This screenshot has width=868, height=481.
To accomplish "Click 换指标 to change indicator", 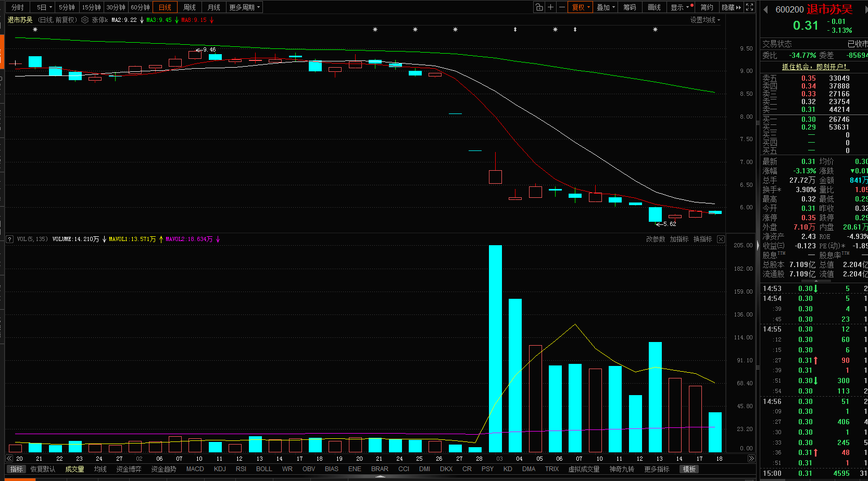I will [x=702, y=239].
